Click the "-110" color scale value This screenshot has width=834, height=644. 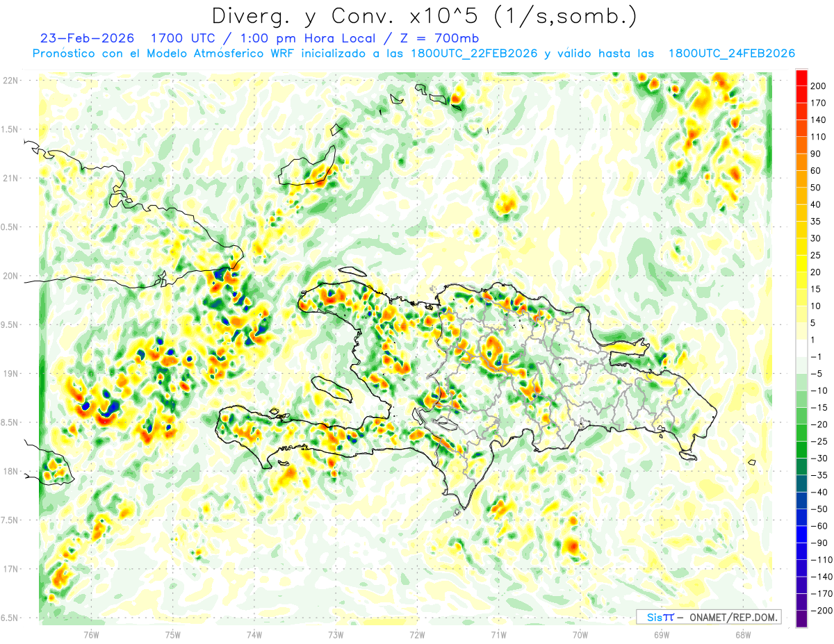[x=822, y=560]
